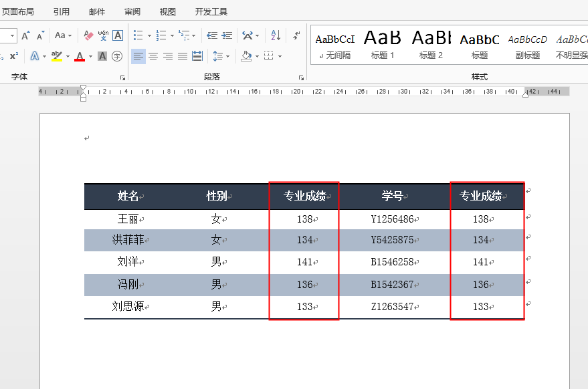Click the Clear Formatting eraser icon
Viewport: 588px width, 389px height.
pos(88,35)
